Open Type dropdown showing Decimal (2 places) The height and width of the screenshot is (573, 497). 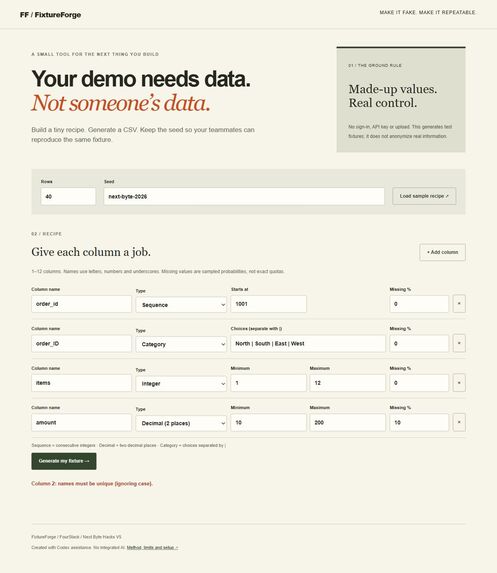181,423
